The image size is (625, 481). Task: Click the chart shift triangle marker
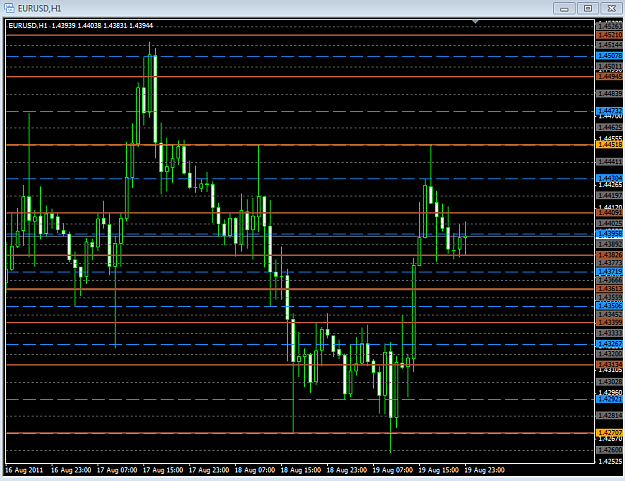pyautogui.click(x=475, y=22)
